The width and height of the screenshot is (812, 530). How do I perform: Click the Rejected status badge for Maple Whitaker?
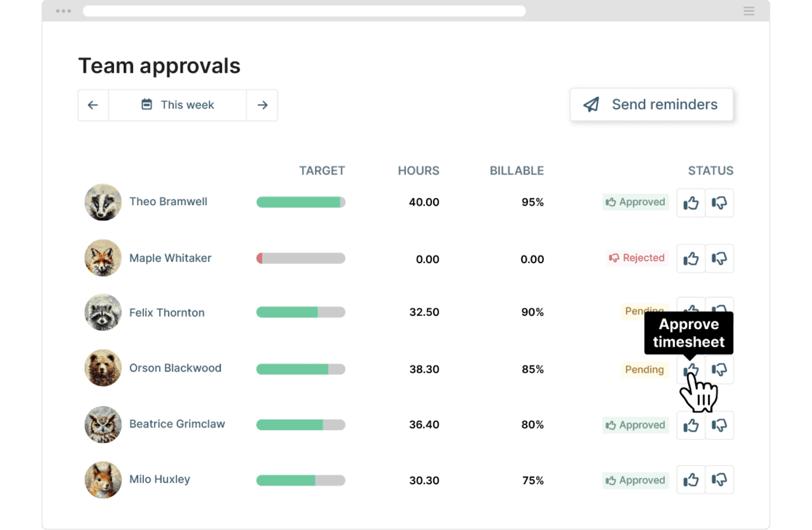(637, 258)
